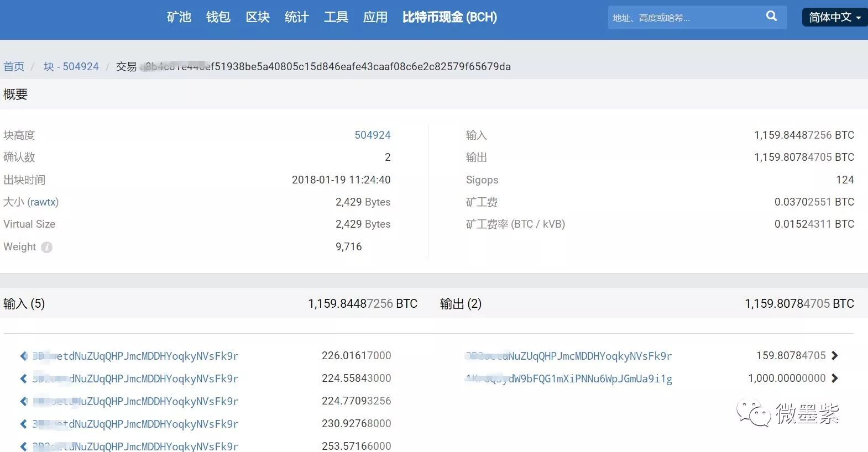Screen dimensions: 868x452
Task: Open the 工具 menu
Action: coord(336,17)
